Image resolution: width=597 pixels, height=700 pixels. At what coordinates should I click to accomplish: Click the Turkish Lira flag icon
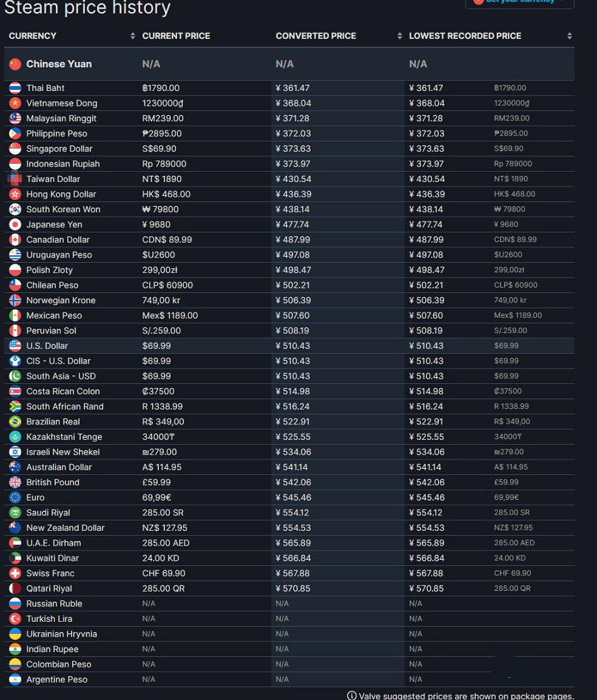(x=15, y=619)
